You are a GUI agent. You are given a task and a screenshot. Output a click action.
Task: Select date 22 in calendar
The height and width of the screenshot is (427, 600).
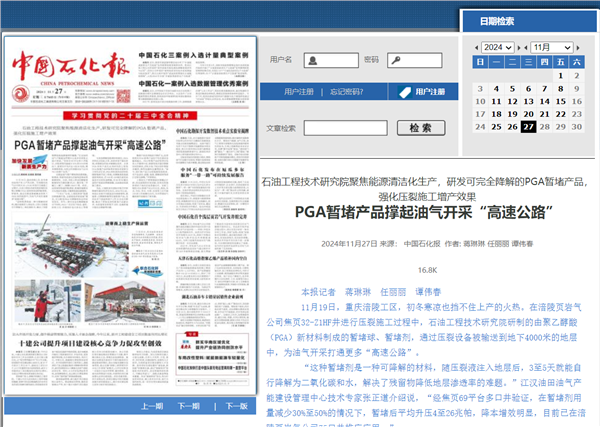[561, 114]
